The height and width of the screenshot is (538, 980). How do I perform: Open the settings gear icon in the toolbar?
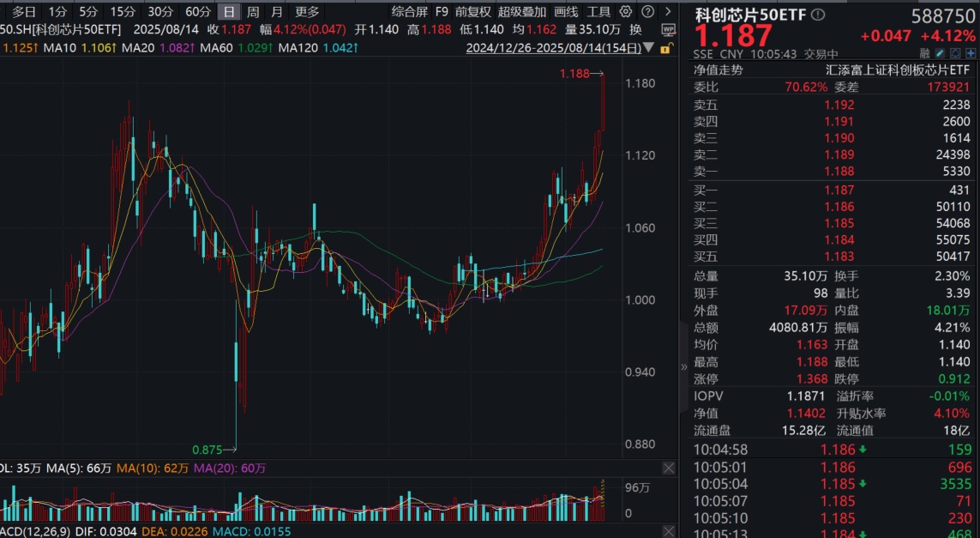(624, 12)
